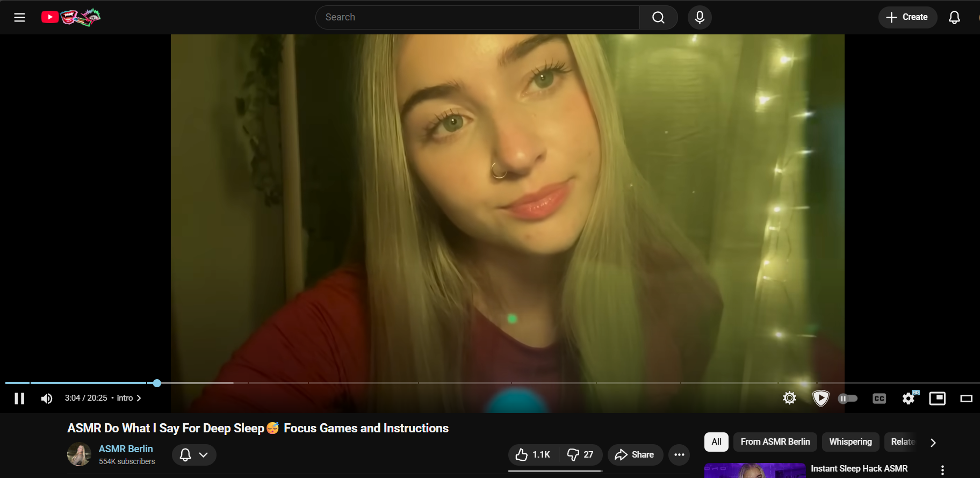980x478 pixels.
Task: Like the video (1.1K)
Action: (x=533, y=455)
